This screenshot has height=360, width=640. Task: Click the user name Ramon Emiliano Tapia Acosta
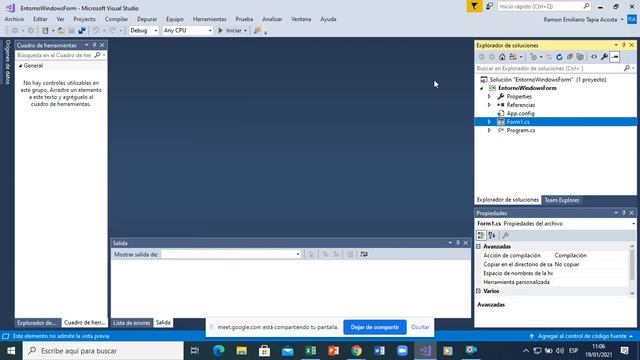click(580, 20)
